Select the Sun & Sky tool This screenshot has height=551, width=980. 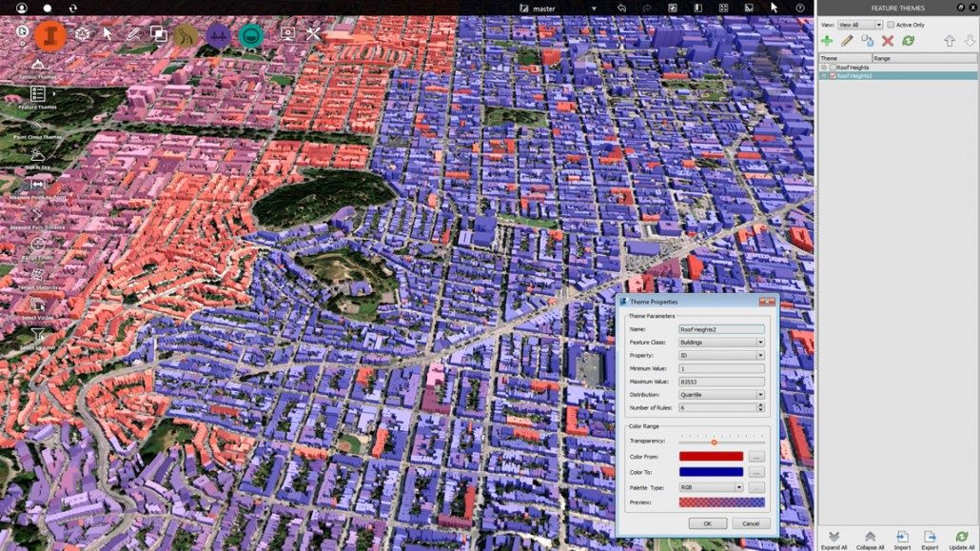[x=37, y=155]
